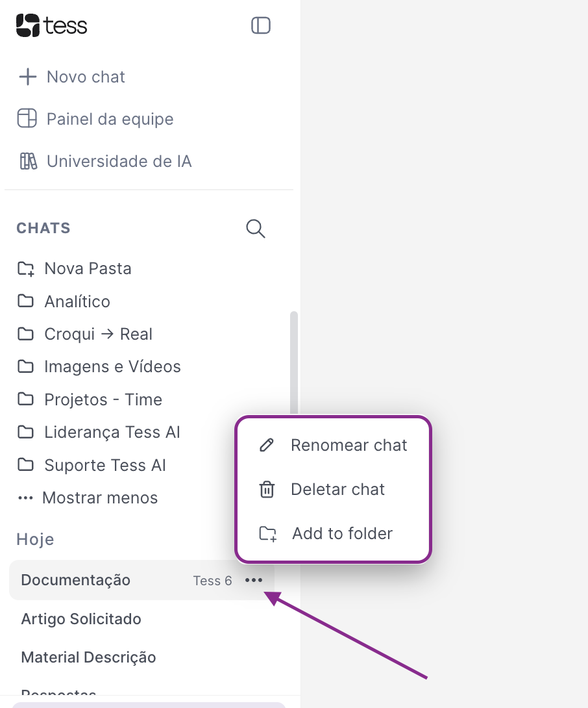Click the new folder icon next to Nova Pasta

pos(25,268)
